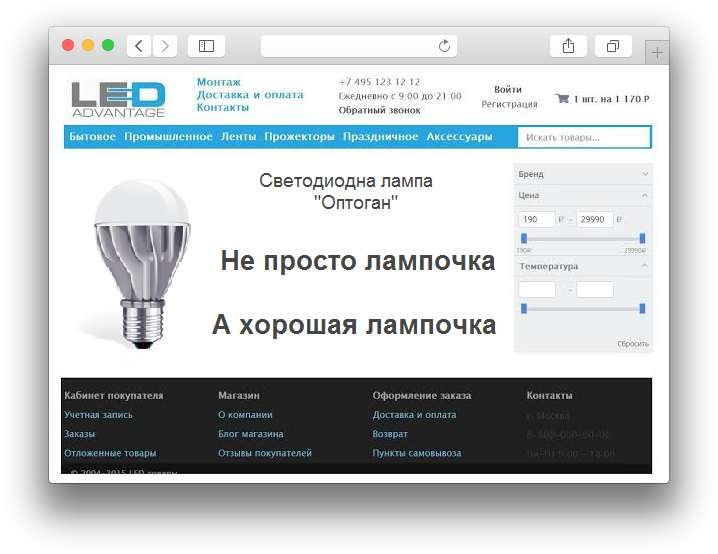Expand the Бренд filter chevron
This screenshot has width=718, height=554.
pyautogui.click(x=645, y=174)
